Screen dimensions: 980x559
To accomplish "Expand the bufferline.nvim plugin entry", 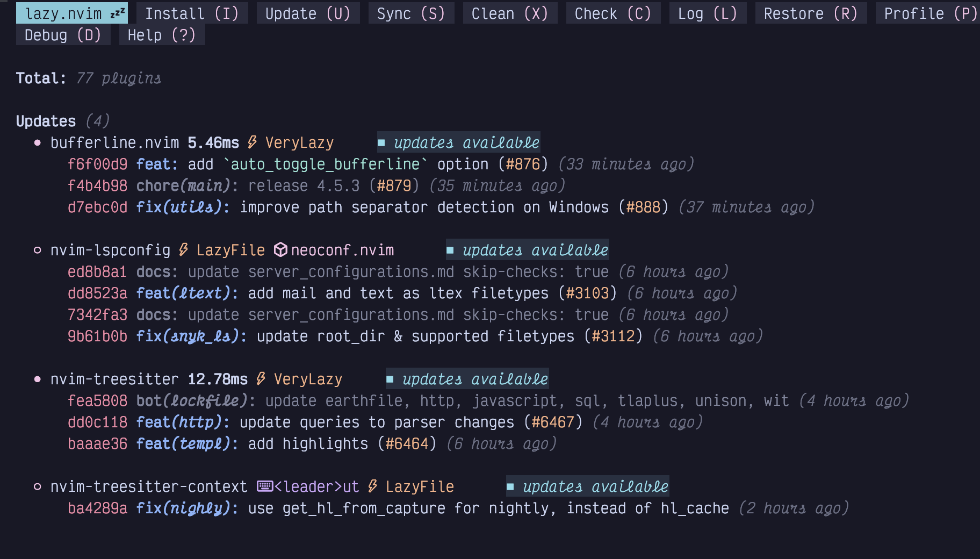I will click(x=114, y=142).
